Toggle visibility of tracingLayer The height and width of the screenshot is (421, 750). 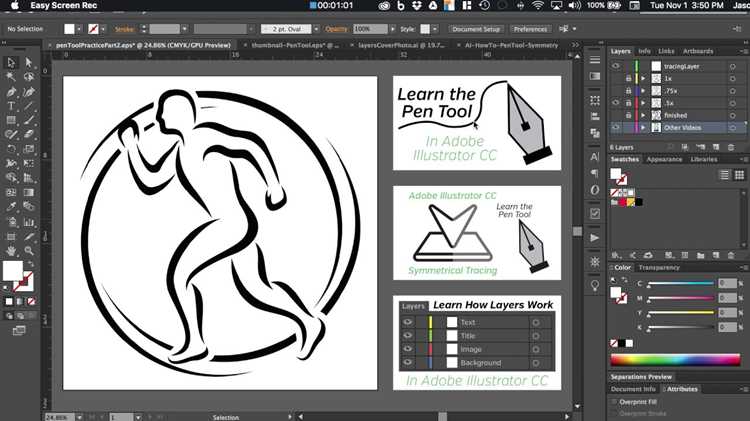616,66
